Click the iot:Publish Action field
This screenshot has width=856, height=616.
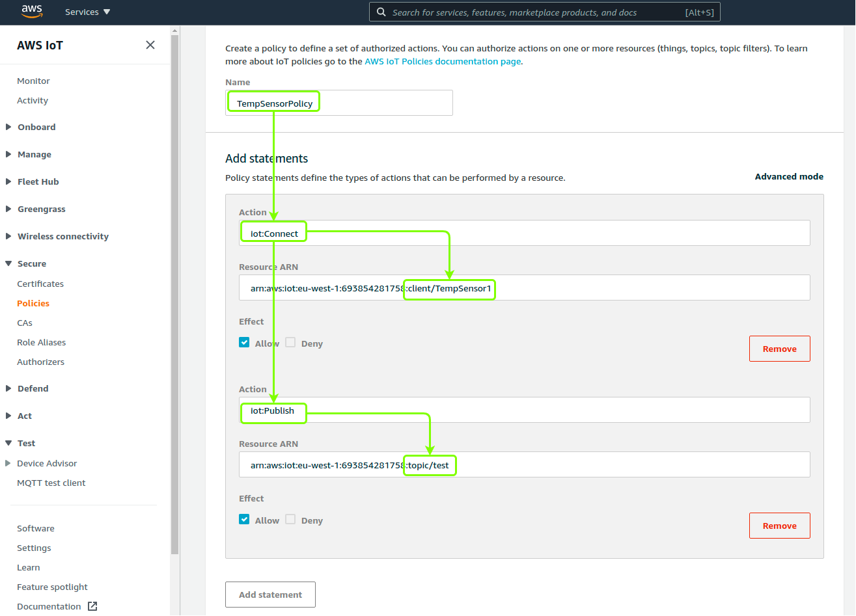(x=525, y=410)
